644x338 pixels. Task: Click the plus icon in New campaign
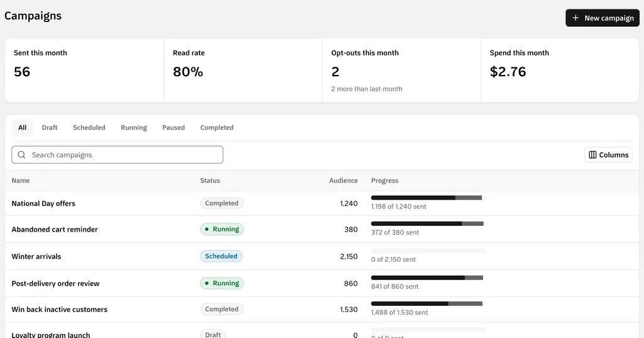(x=575, y=18)
